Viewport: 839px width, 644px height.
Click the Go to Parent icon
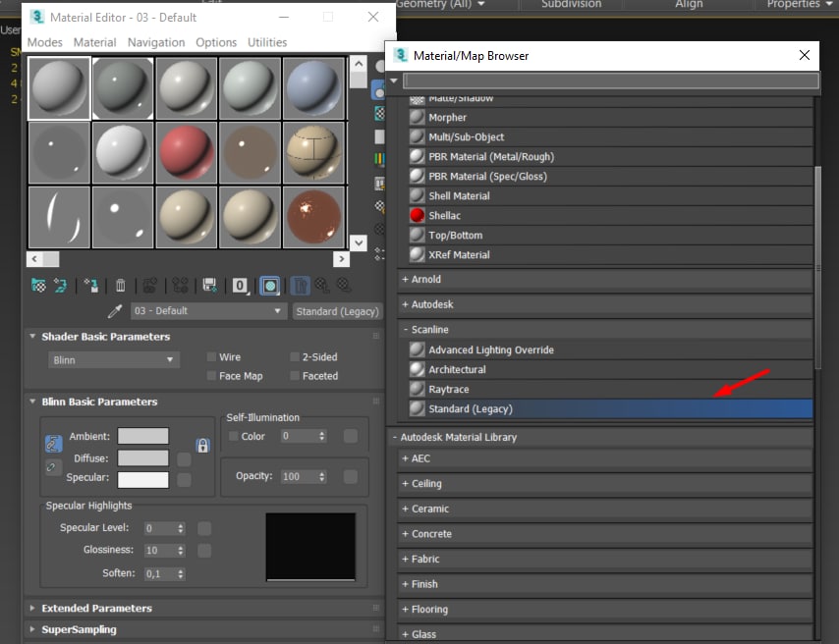point(322,286)
